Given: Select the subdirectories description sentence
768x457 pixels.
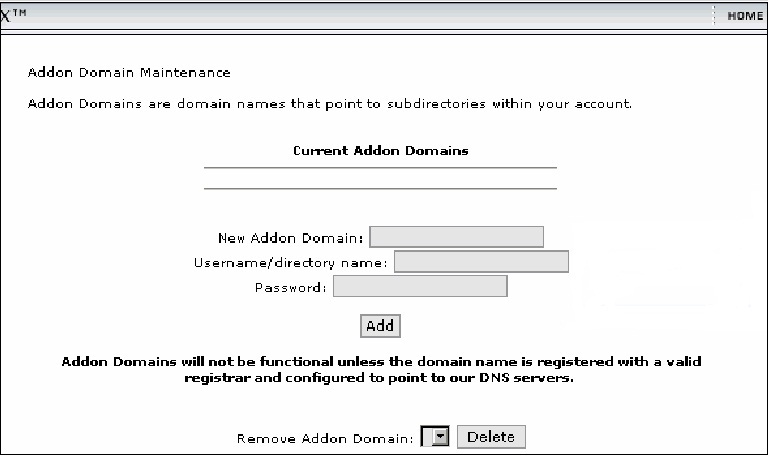Looking at the screenshot, I should pyautogui.click(x=330, y=104).
